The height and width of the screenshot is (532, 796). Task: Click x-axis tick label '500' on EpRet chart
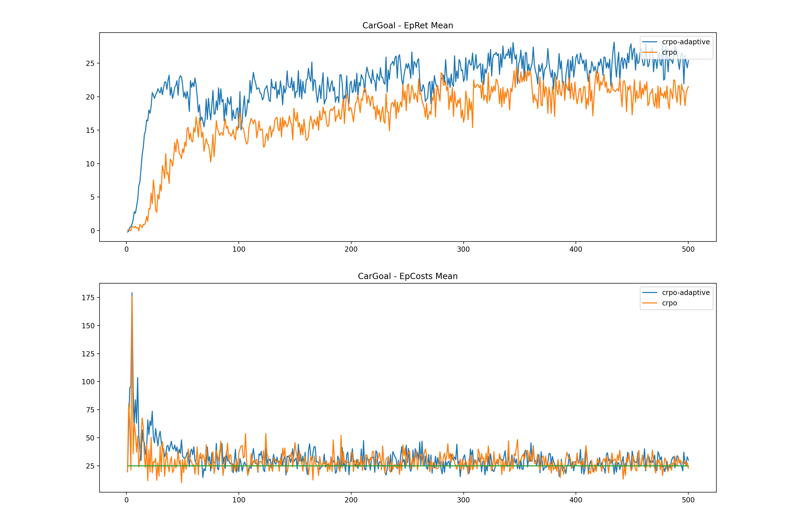(x=688, y=249)
